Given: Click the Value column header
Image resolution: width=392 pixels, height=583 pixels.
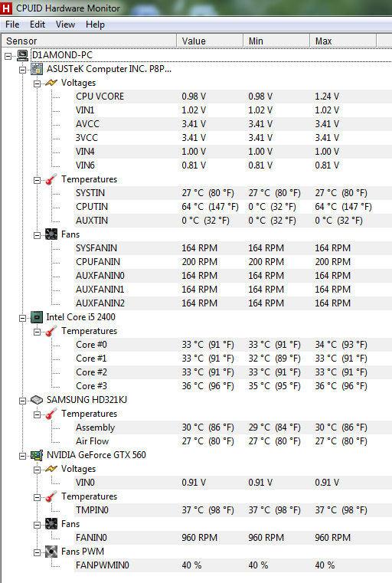Looking at the screenshot, I should point(210,41).
